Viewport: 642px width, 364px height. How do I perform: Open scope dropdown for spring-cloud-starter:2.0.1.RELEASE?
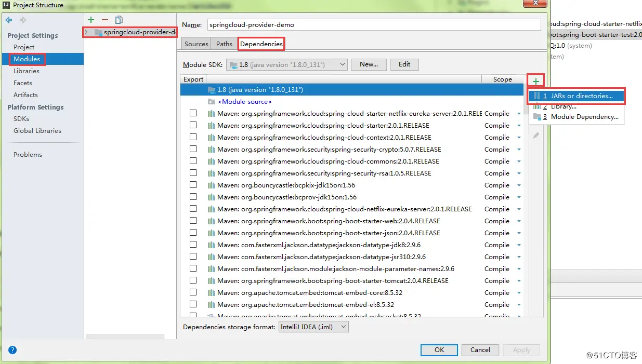click(519, 126)
